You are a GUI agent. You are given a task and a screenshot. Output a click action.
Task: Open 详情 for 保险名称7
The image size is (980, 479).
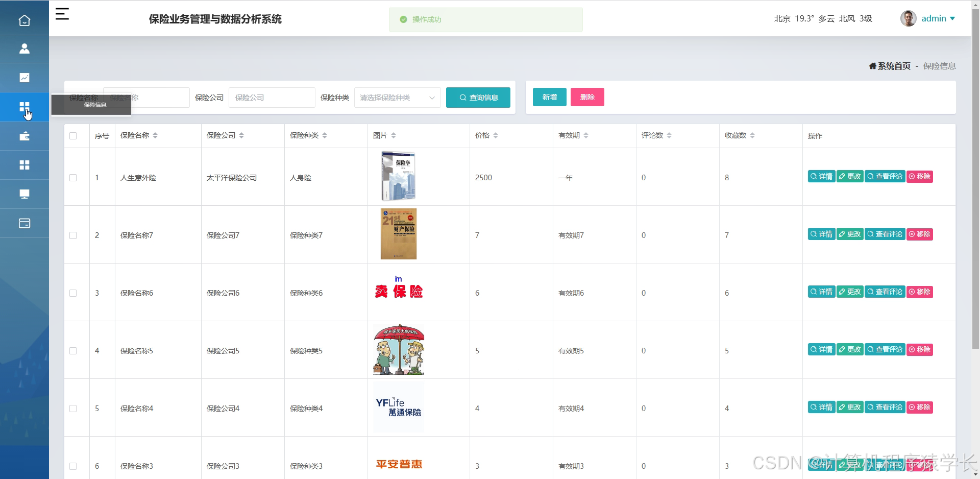[822, 234]
